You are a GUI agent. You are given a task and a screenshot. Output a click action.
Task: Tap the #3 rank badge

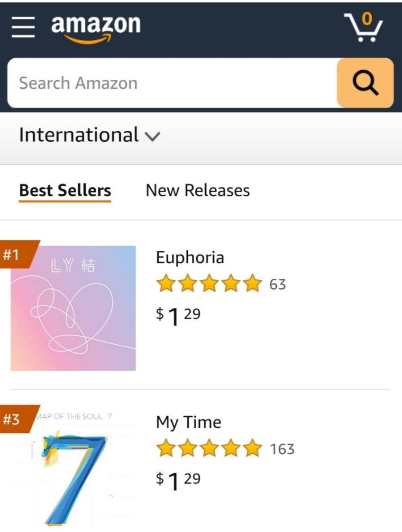click(14, 419)
